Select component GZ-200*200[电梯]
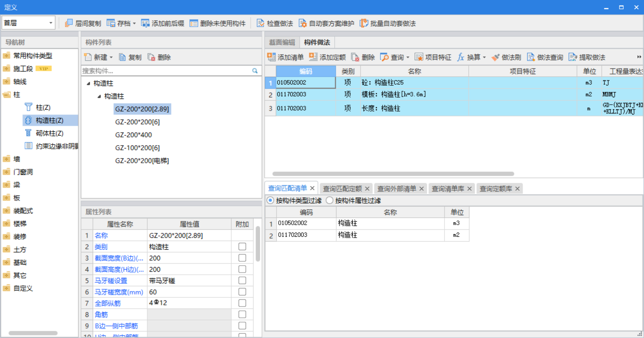The image size is (644, 338). (x=142, y=161)
